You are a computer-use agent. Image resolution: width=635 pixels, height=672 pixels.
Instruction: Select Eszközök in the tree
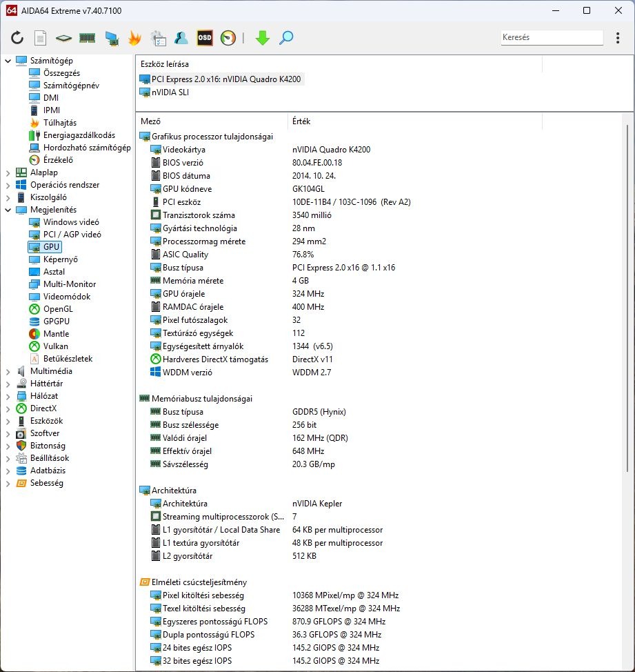[46, 421]
